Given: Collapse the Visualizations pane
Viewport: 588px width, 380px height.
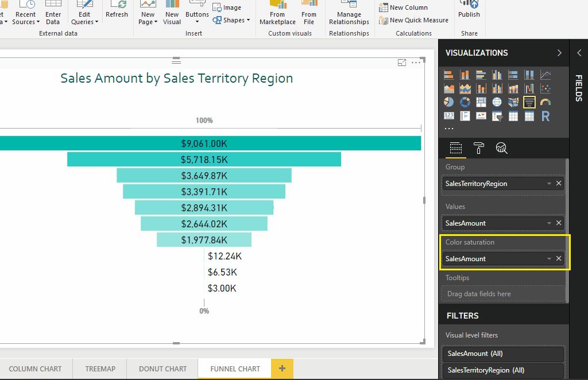Looking at the screenshot, I should click(559, 53).
